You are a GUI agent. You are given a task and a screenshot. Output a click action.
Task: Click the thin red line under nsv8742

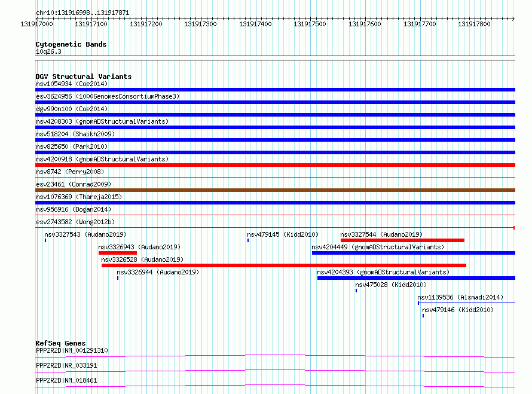click(x=275, y=177)
